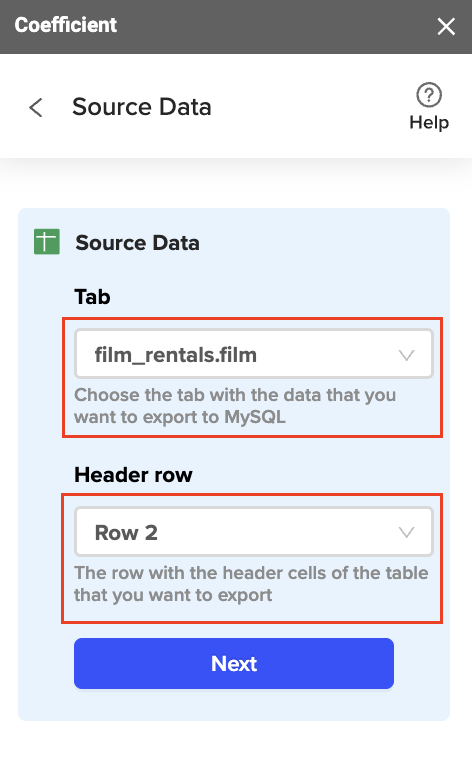
Task: Expand the Tab dropdown chevron arrow
Action: (x=406, y=355)
